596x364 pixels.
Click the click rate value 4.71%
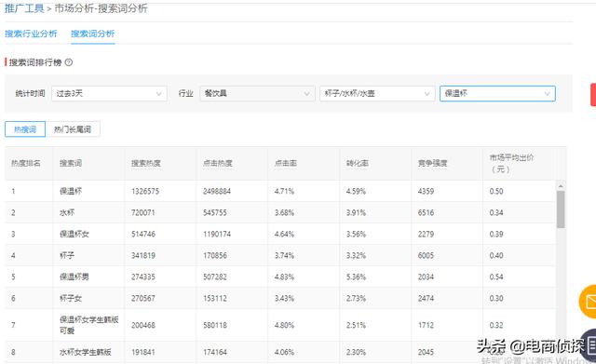284,191
